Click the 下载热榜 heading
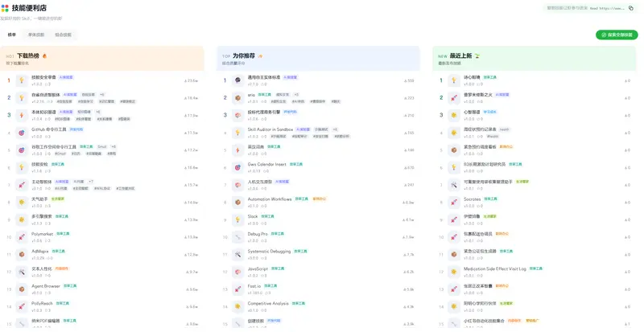 pyautogui.click(x=28, y=55)
